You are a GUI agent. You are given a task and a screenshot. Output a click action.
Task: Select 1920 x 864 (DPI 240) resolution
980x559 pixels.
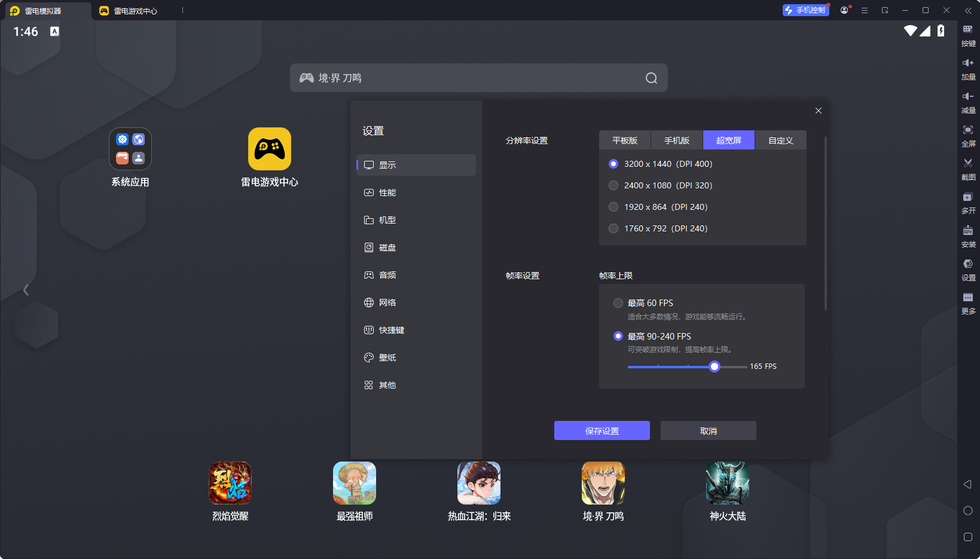point(613,207)
